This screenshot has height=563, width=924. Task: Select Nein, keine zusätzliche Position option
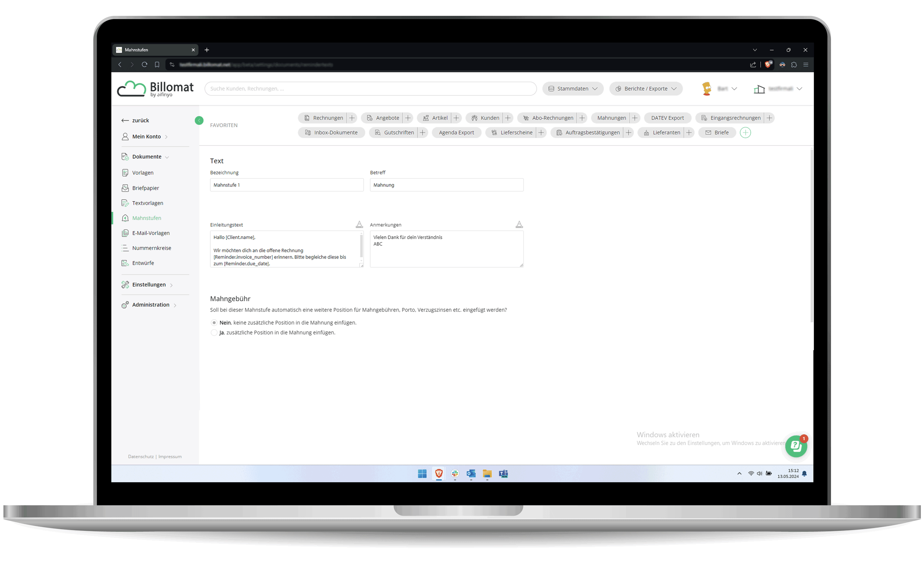214,322
